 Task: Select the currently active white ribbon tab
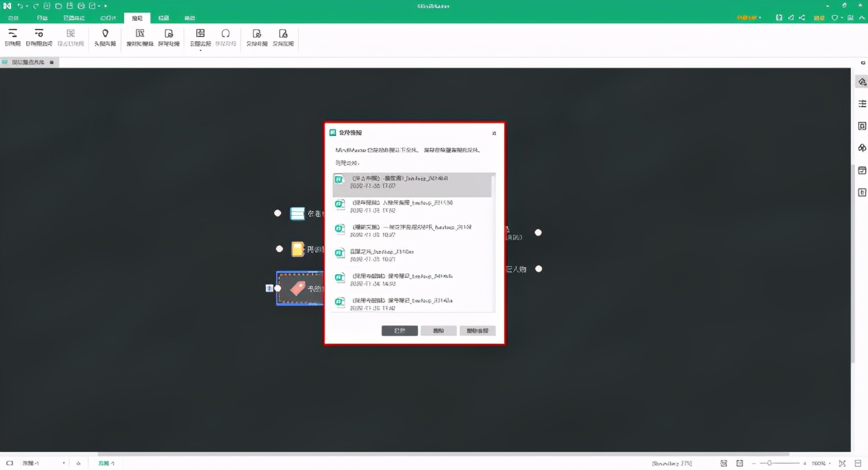click(x=137, y=18)
